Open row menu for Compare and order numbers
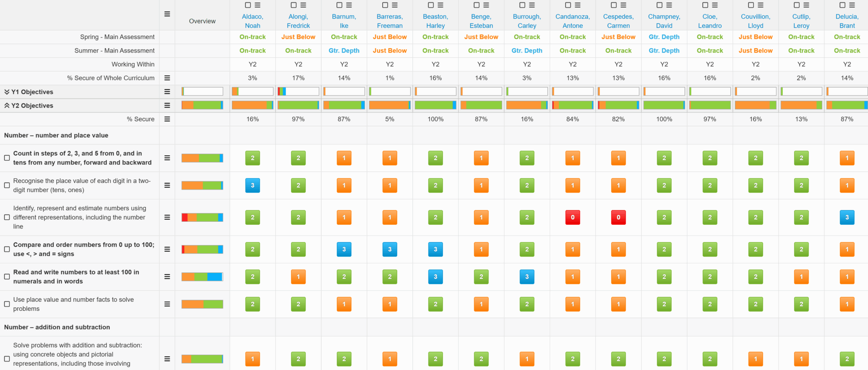 tap(167, 249)
